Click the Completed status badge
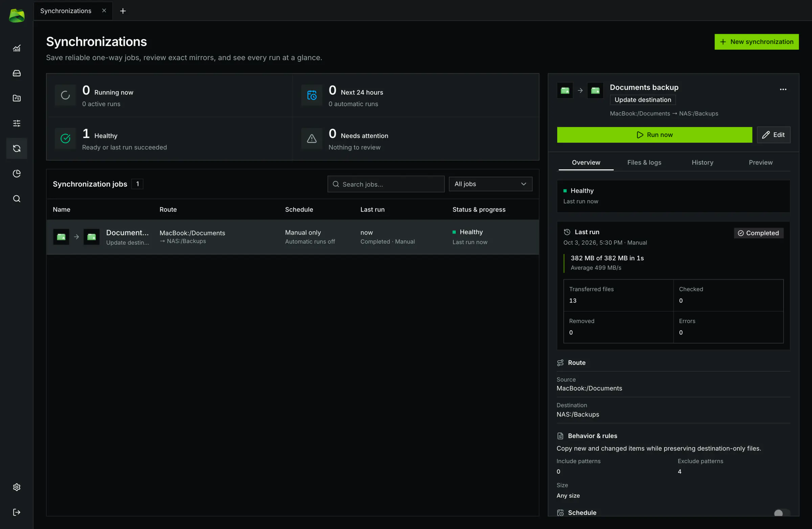This screenshot has height=529, width=812. pyautogui.click(x=759, y=233)
